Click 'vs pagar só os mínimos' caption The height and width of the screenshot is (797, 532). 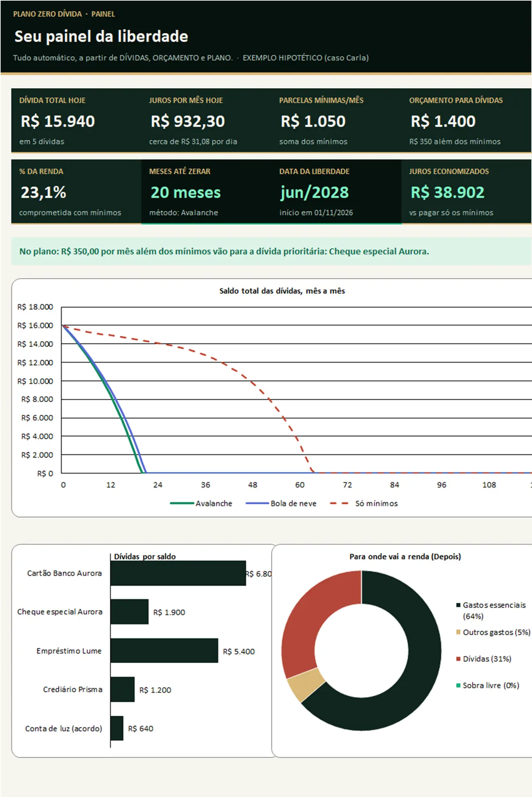click(451, 213)
